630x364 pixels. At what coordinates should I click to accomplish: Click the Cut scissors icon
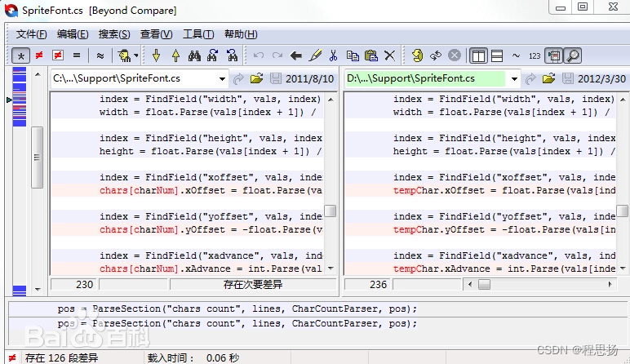(333, 55)
